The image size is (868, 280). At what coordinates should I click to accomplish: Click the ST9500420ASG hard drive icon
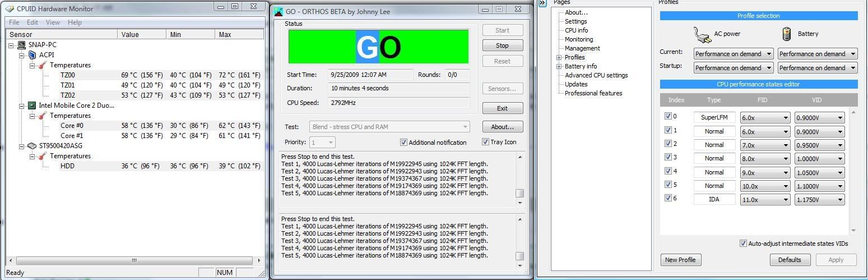coord(32,146)
